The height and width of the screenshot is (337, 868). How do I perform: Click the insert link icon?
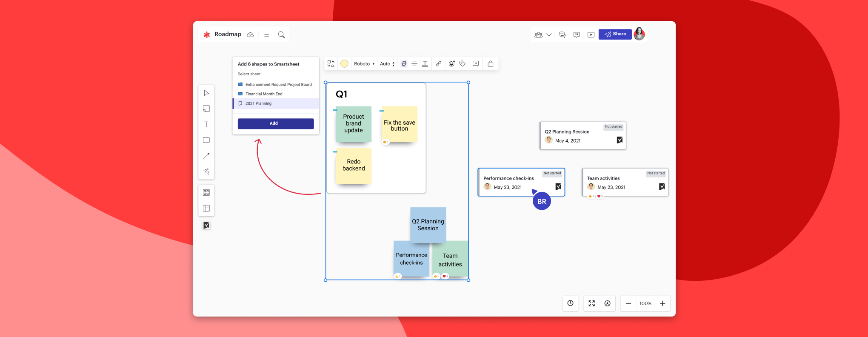[x=438, y=64]
